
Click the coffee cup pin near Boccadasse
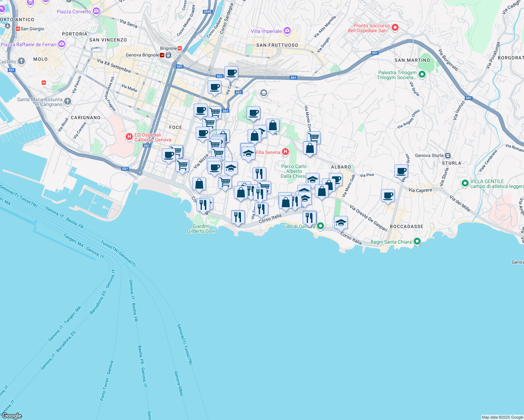point(388,195)
